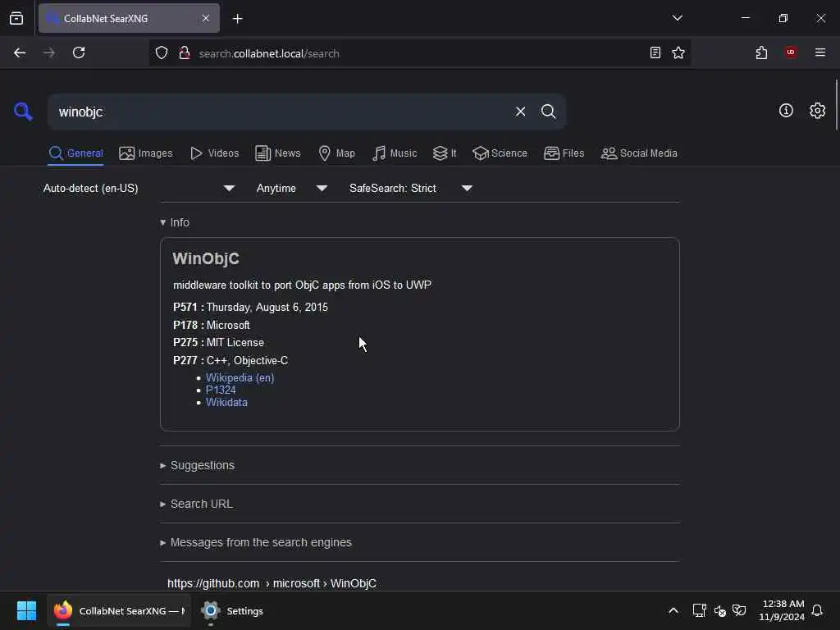
Task: Open the About info icon
Action: 786,111
